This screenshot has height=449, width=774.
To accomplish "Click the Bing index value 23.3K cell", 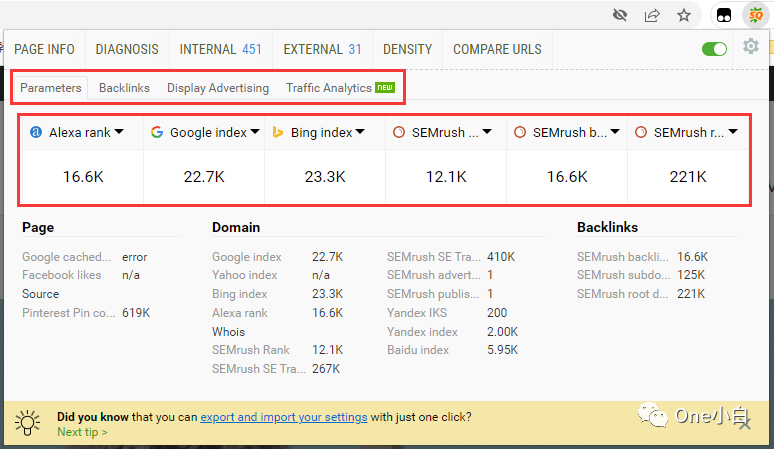I will pyautogui.click(x=325, y=177).
